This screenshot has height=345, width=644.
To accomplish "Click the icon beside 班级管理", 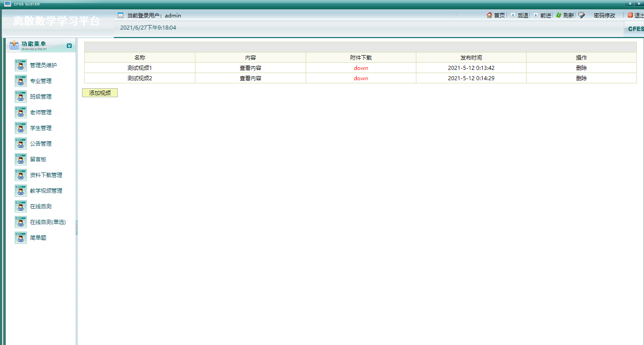I will (21, 97).
